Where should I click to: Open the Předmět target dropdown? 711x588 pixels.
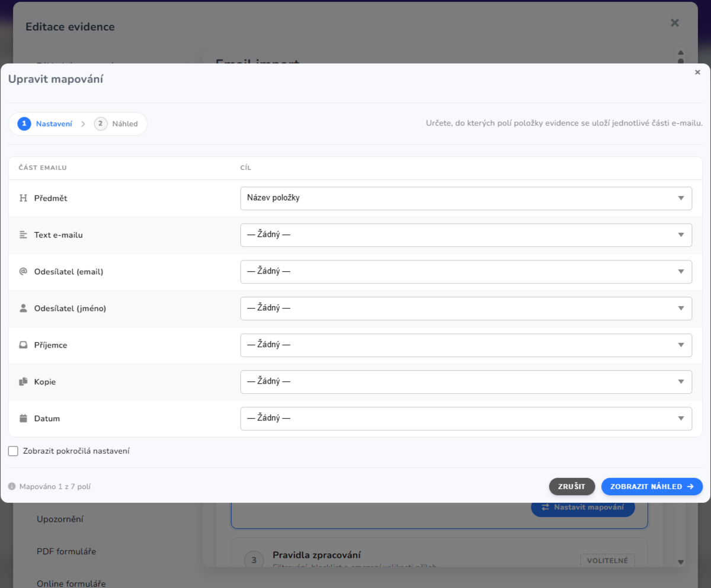pos(466,198)
